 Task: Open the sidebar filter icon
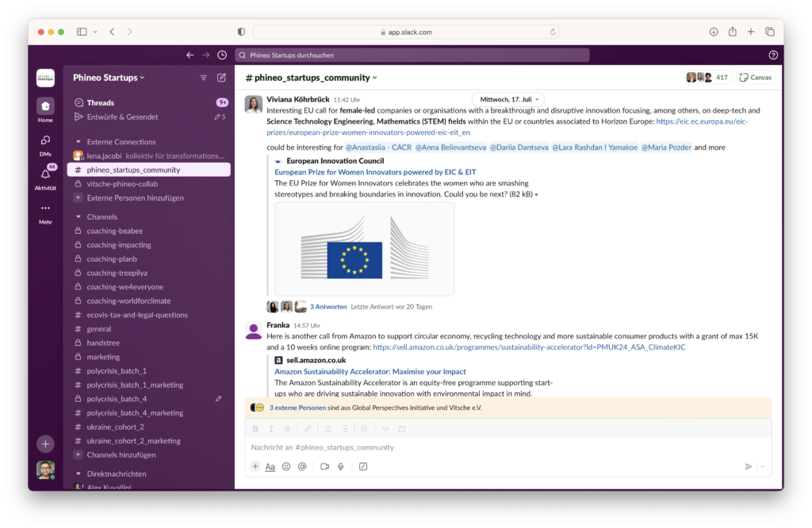point(203,78)
